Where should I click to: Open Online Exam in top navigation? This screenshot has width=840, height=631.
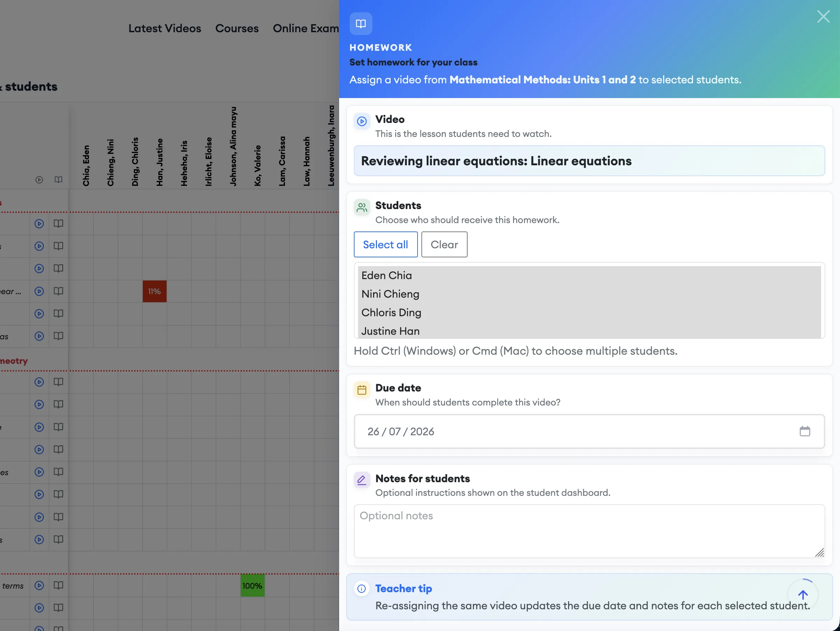point(306,28)
